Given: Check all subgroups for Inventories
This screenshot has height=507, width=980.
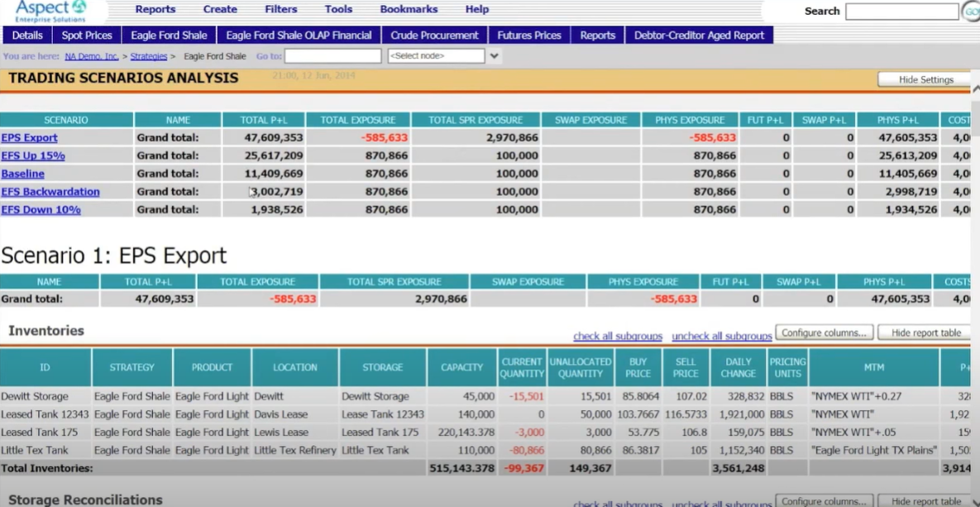Looking at the screenshot, I should point(618,335).
